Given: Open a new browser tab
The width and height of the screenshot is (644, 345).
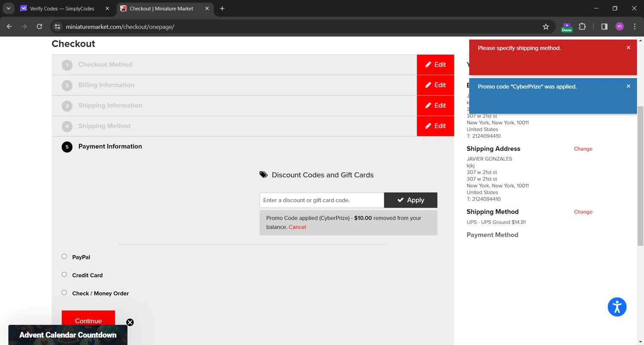Looking at the screenshot, I should click(222, 9).
